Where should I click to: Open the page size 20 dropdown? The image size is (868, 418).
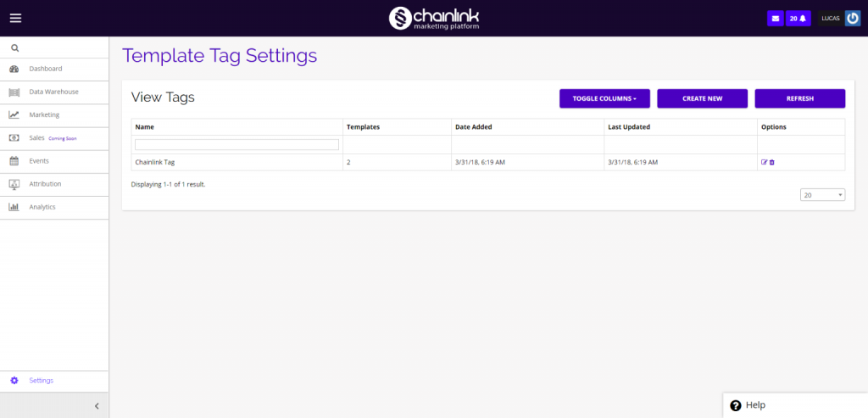(x=822, y=195)
